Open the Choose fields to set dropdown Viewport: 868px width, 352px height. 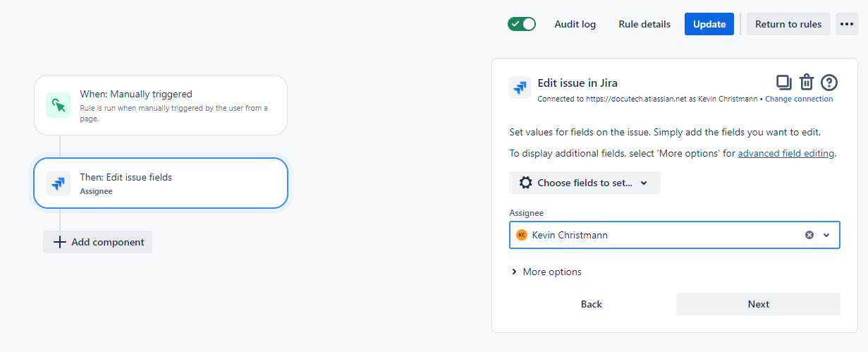(585, 183)
